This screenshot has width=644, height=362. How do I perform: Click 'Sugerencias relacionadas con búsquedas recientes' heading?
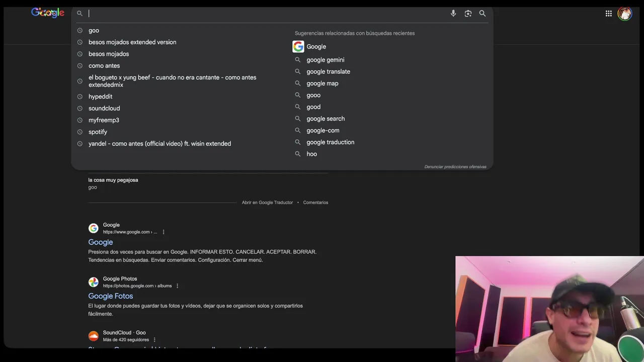pos(355,33)
